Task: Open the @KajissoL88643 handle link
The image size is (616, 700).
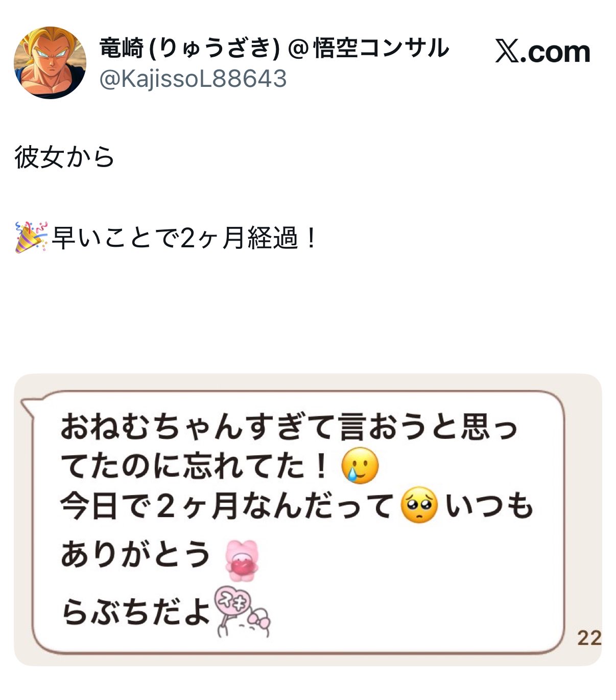Action: pos(193,79)
